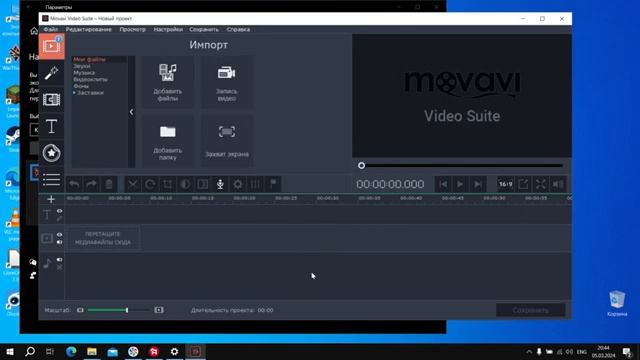The image size is (640, 360).
Task: Open the 16:9 aspect ratio dropdown
Action: [x=506, y=184]
